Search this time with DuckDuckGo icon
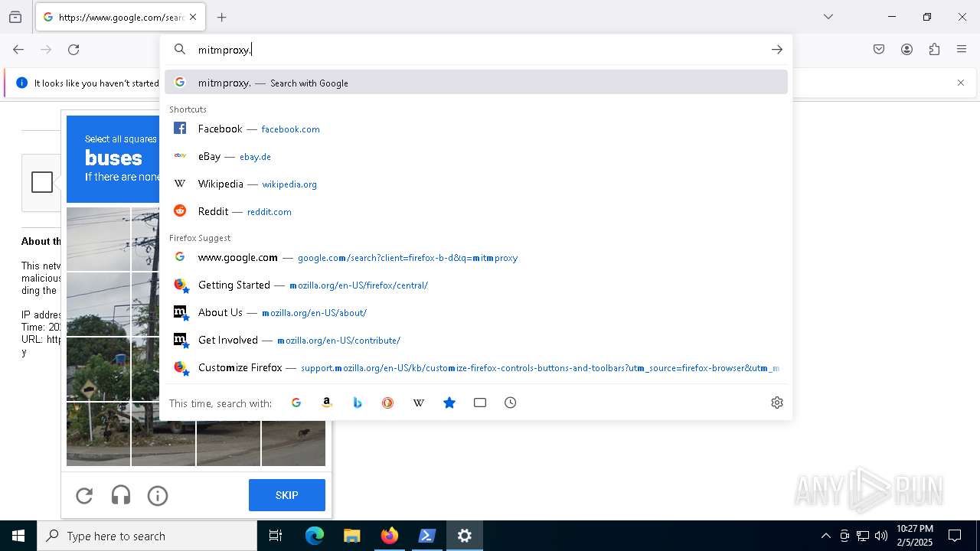This screenshot has width=980, height=551. click(388, 403)
